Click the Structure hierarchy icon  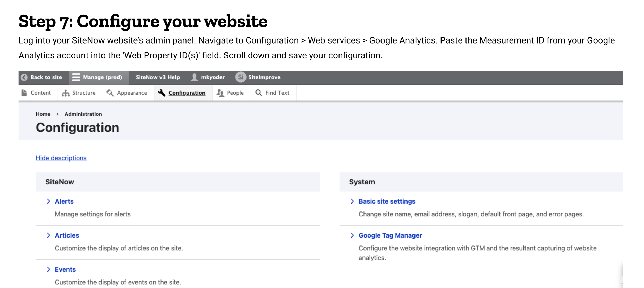(66, 93)
